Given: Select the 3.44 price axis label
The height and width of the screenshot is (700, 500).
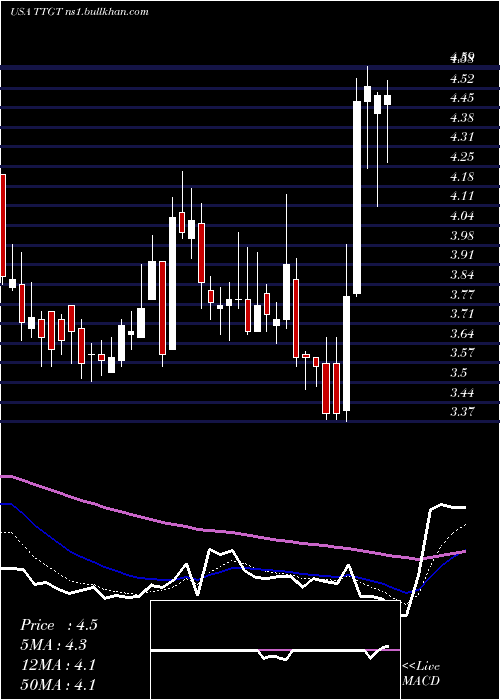Looking at the screenshot, I should point(462,393).
